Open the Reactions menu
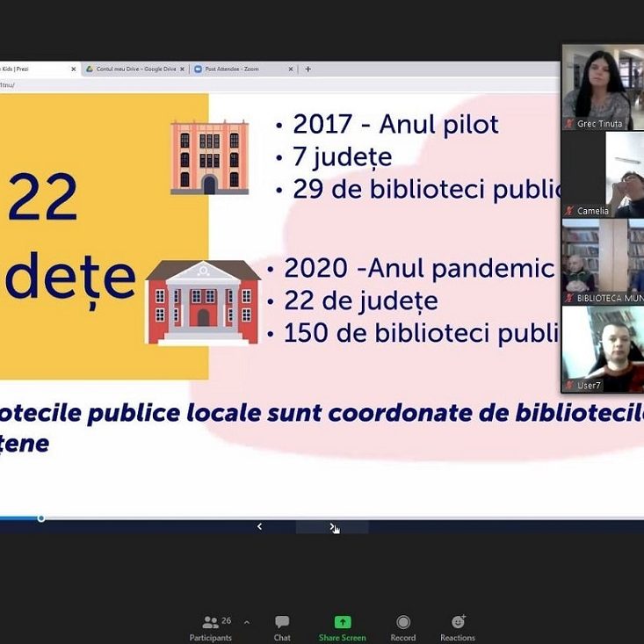 tap(458, 627)
